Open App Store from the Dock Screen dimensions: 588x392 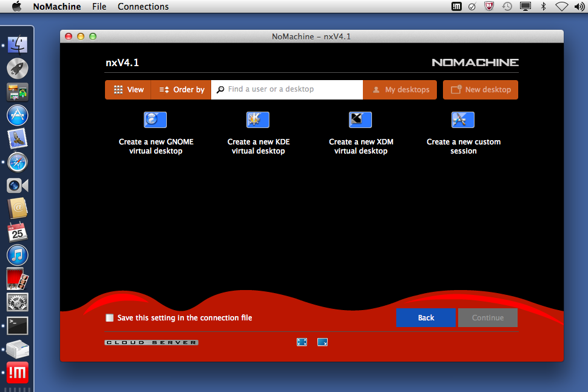(17, 115)
